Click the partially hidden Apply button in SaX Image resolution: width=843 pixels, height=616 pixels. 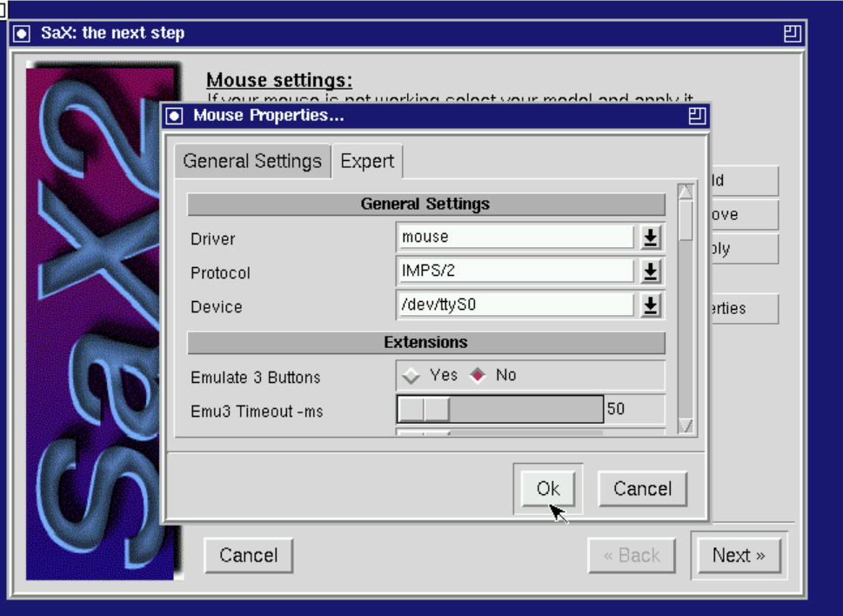point(745,249)
